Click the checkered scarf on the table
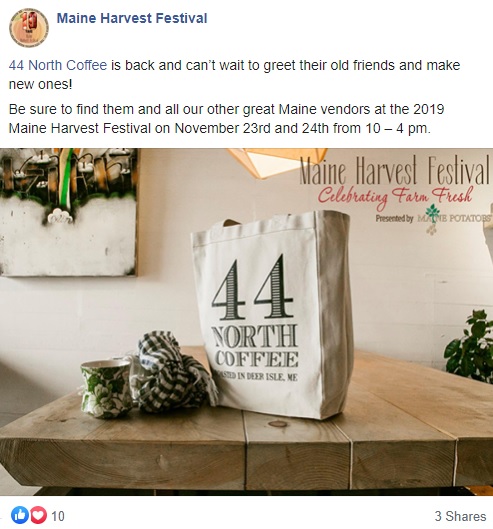Viewport: 493px width, 529px height. (x=172, y=370)
